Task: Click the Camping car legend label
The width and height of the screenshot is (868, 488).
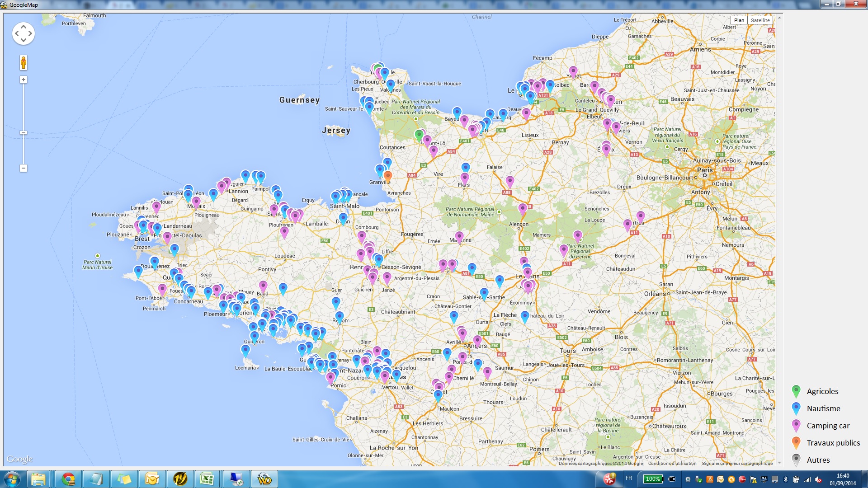Action: (x=828, y=426)
